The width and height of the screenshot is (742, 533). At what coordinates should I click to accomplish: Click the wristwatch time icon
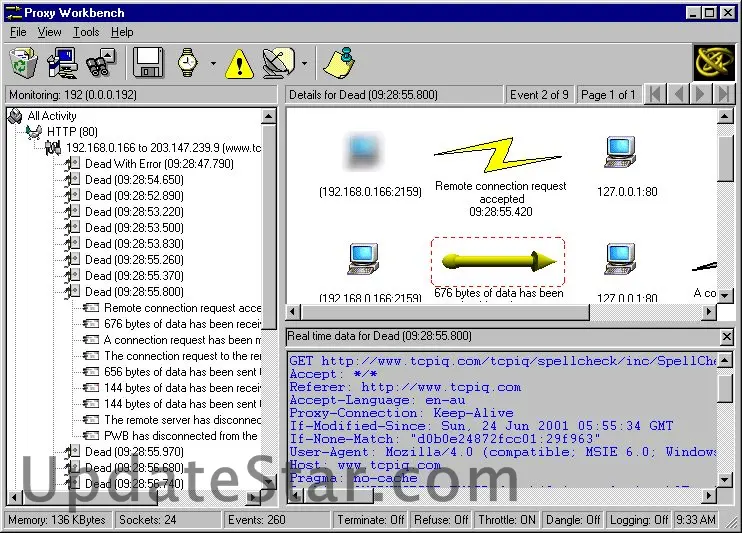(x=187, y=62)
